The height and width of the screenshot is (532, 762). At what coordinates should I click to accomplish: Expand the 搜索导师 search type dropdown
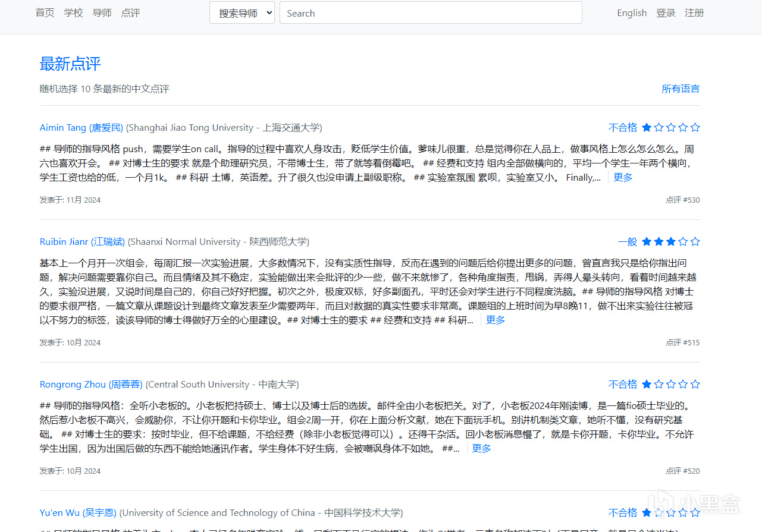click(x=242, y=13)
